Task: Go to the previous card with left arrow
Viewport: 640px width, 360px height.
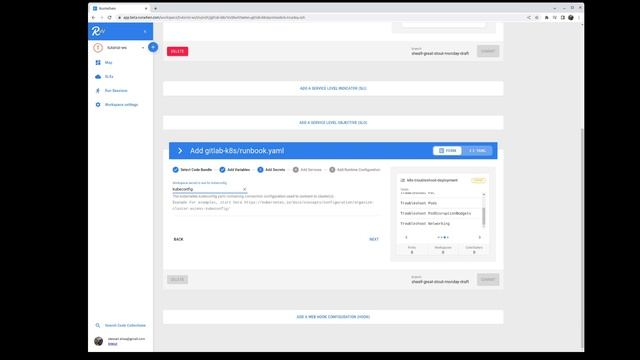Action: pyautogui.click(x=406, y=237)
